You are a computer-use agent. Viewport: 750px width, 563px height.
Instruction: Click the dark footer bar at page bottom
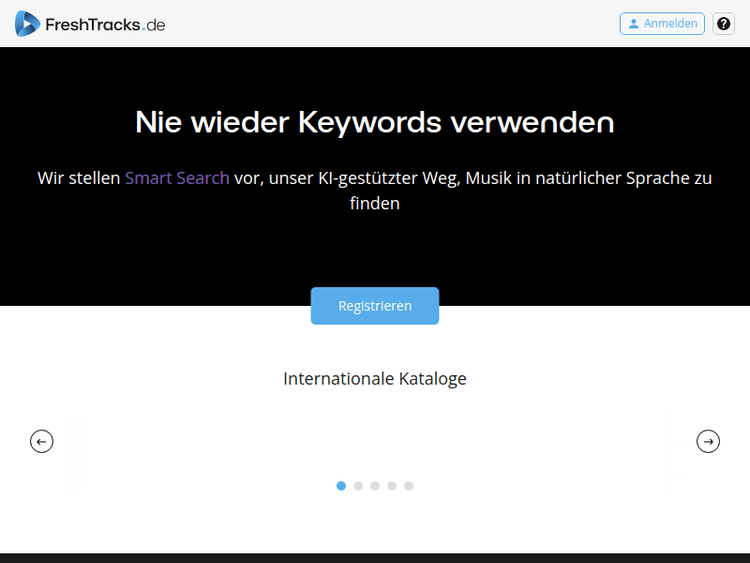(375, 557)
